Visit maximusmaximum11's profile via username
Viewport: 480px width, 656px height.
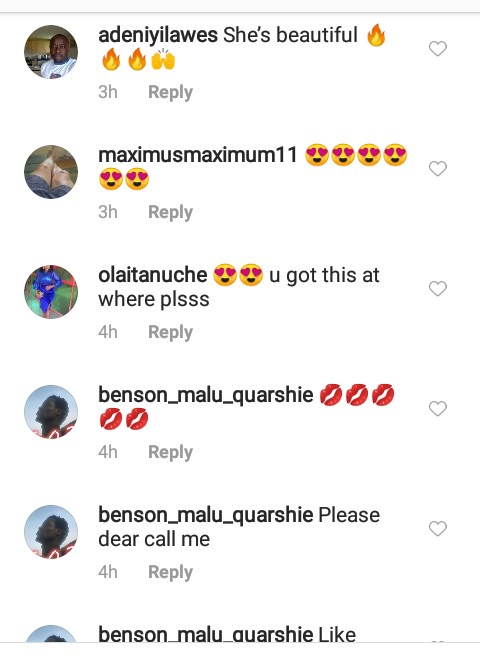click(198, 155)
